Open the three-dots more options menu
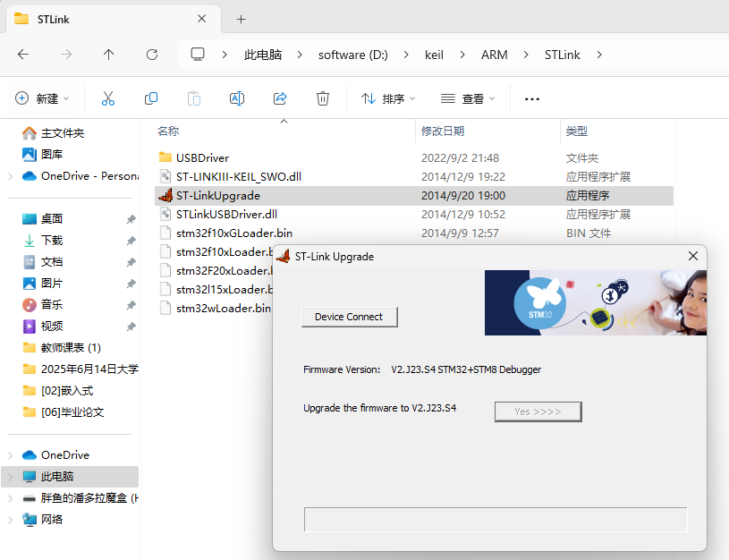 pos(532,98)
